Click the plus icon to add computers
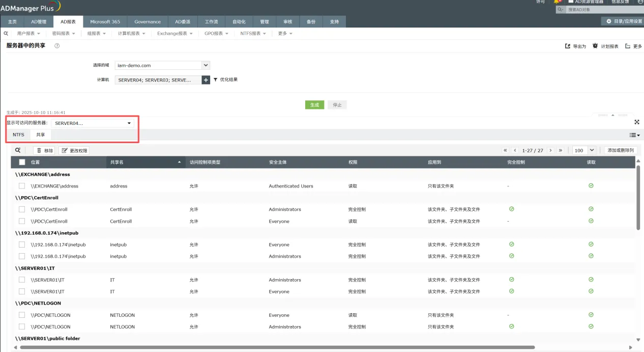This screenshot has width=644, height=352. 206,80
